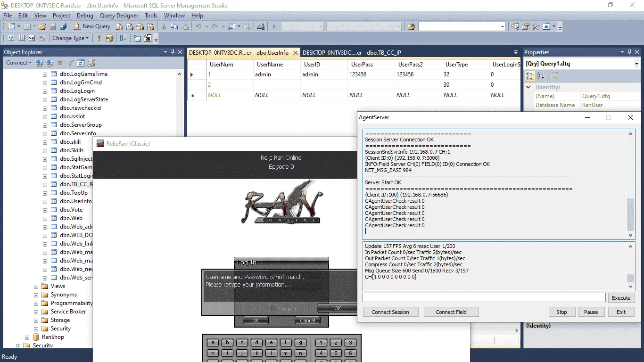644x362 pixels.
Task: Close the dbo.UserInfo tab
Action: (x=295, y=53)
